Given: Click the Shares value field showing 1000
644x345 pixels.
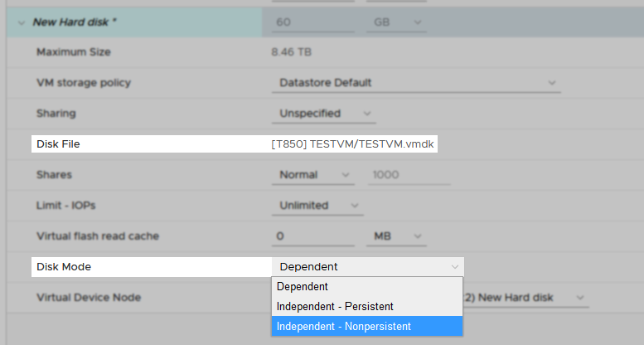Looking at the screenshot, I should click(x=409, y=175).
